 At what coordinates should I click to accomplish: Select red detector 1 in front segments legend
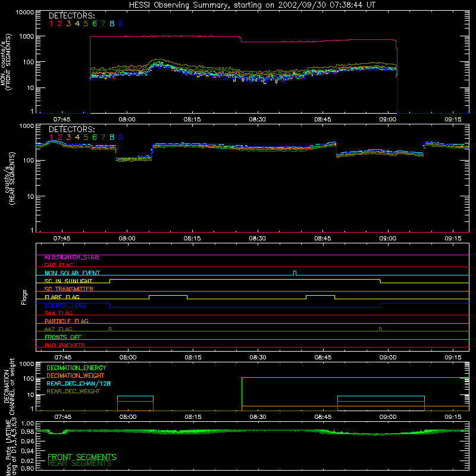(51, 24)
